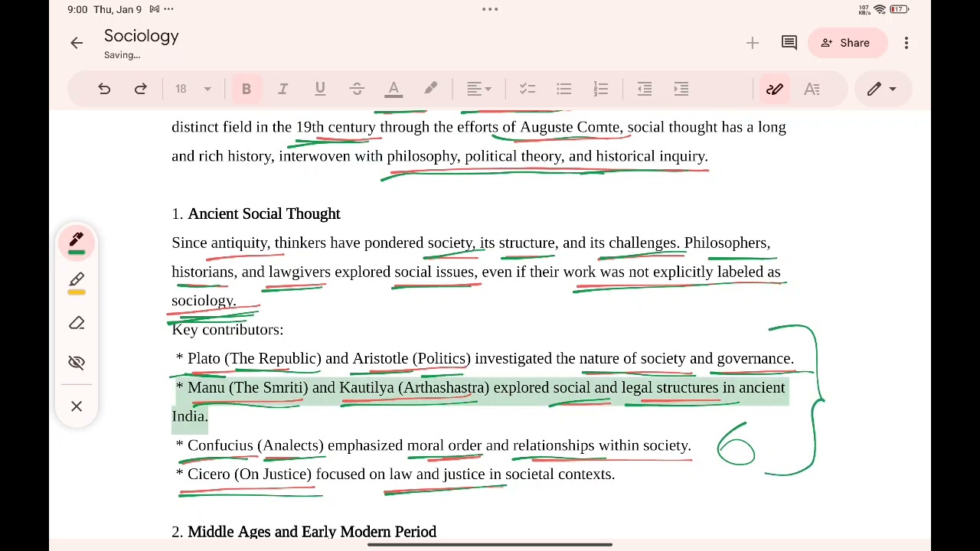980x551 pixels.
Task: Insert a numbered list
Action: coord(601,89)
